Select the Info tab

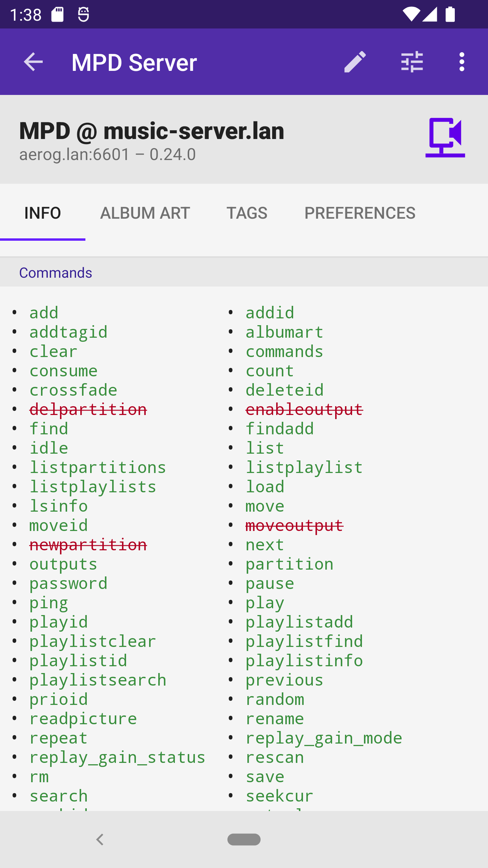[x=43, y=213]
